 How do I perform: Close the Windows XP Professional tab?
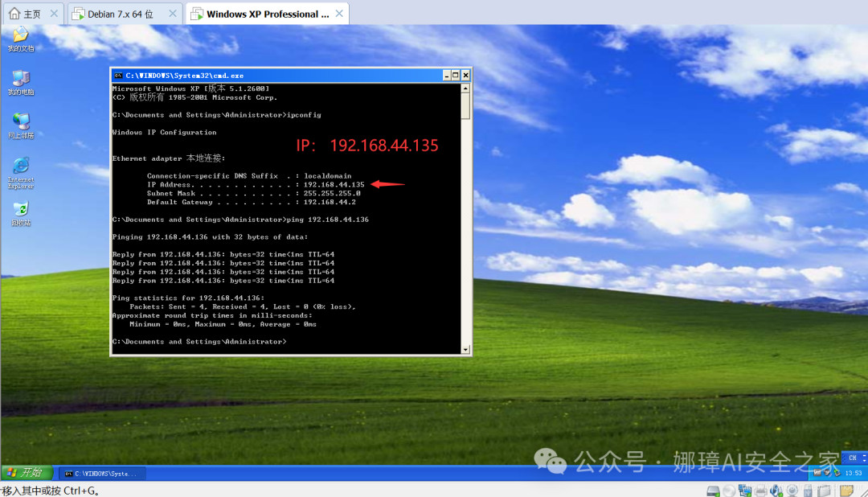tap(339, 14)
